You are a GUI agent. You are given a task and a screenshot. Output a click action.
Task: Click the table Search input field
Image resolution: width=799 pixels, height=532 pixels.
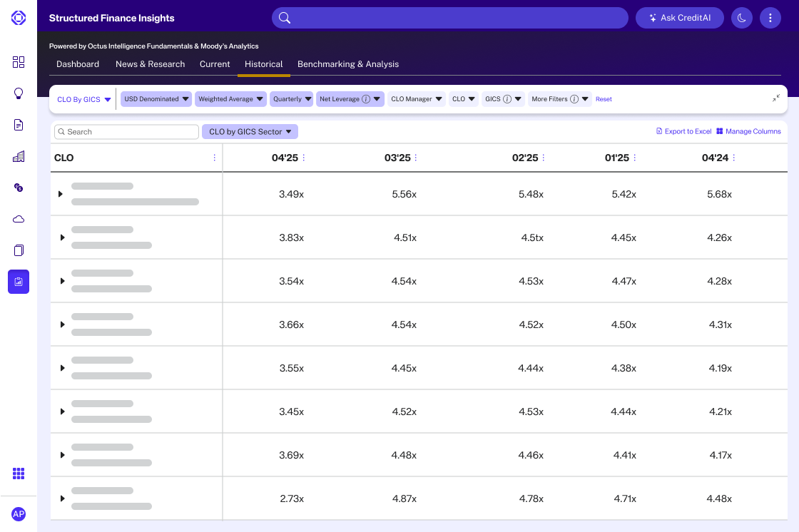tap(127, 132)
